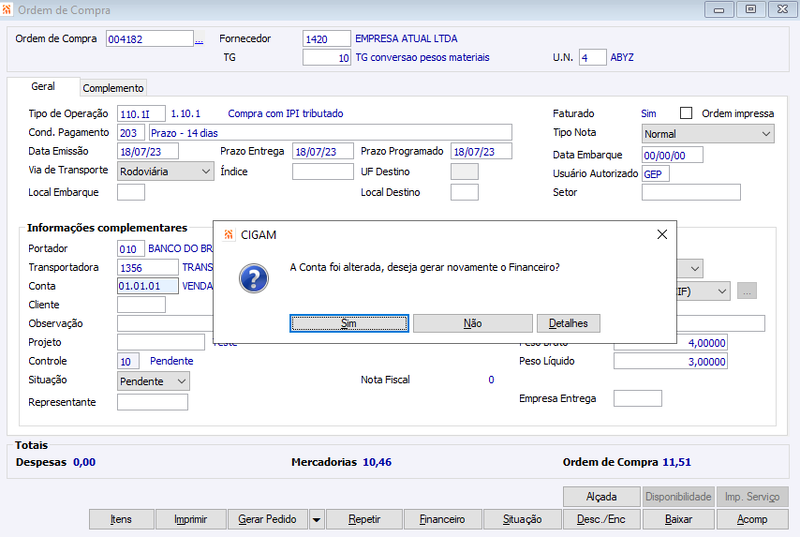The width and height of the screenshot is (800, 537).
Task: Click the TG code field
Action: (x=327, y=58)
